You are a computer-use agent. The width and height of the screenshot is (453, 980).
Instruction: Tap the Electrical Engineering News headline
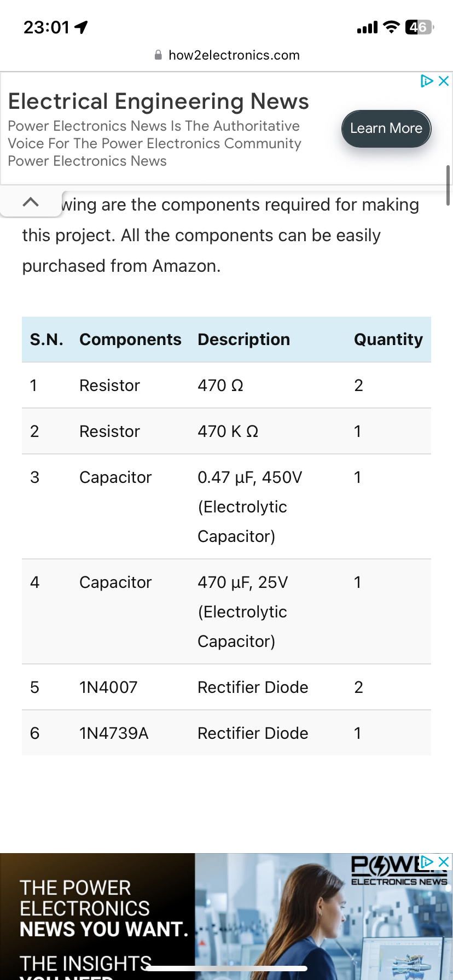pyautogui.click(x=159, y=102)
